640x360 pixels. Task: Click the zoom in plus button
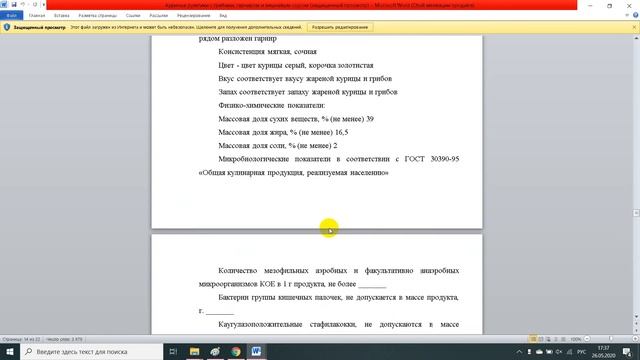(x=635, y=339)
